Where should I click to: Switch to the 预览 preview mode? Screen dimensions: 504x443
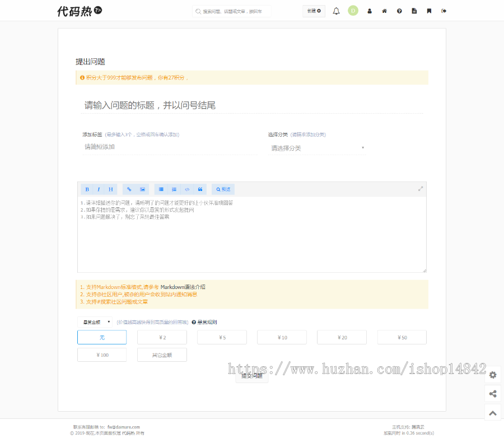pos(223,189)
